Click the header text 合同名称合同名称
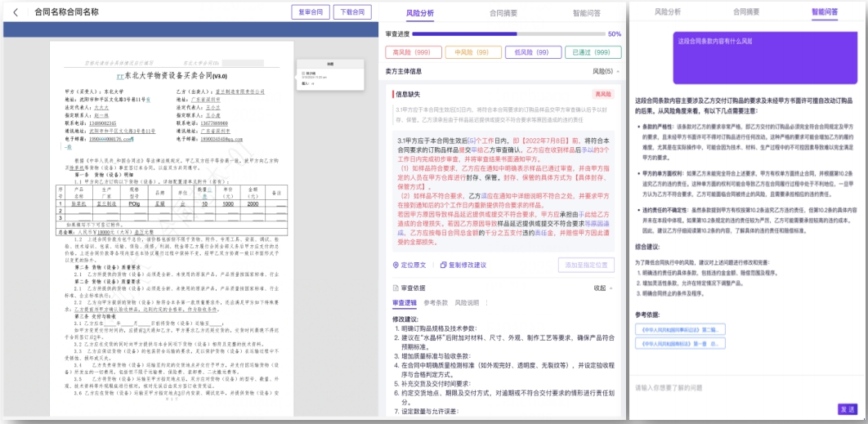The height and width of the screenshot is (424, 868). tap(66, 12)
